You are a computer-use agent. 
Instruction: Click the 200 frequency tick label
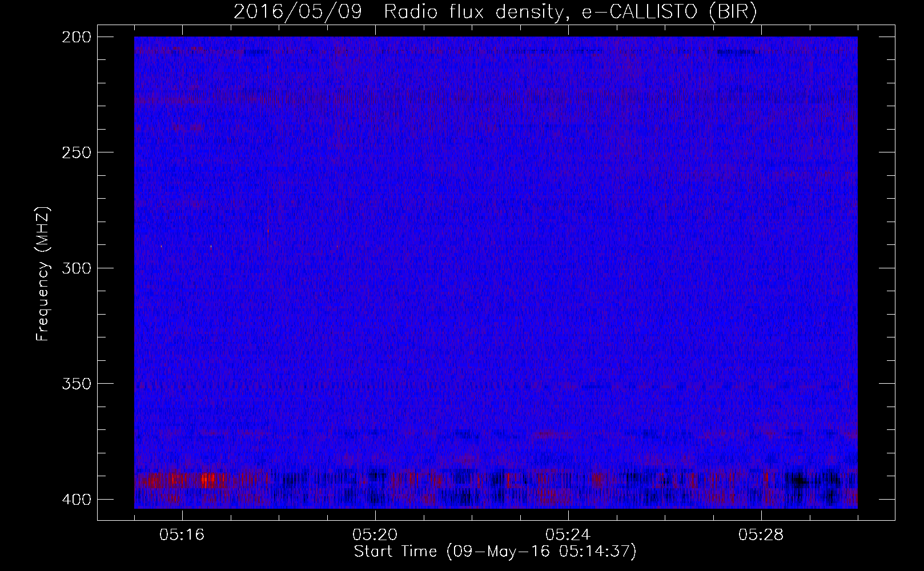point(76,37)
